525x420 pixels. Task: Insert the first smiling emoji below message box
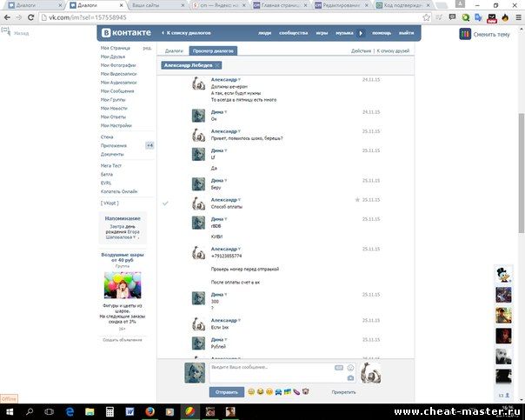(251, 392)
